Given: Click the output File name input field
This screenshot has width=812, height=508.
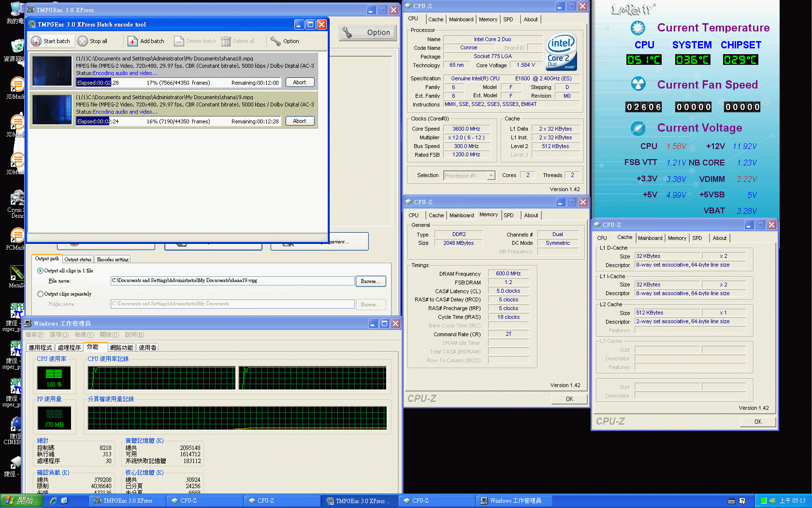Looking at the screenshot, I should point(232,281).
